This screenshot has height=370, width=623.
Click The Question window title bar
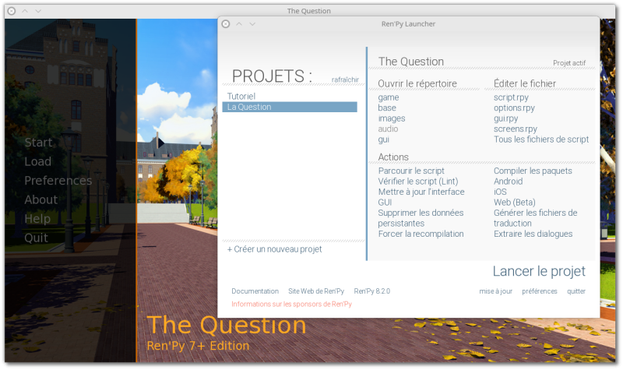(x=309, y=11)
